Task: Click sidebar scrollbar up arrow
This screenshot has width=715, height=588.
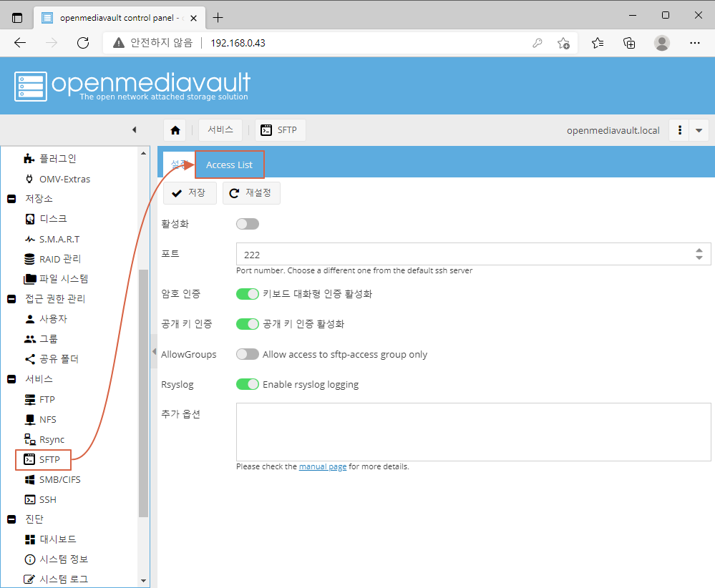Action: pos(144,153)
